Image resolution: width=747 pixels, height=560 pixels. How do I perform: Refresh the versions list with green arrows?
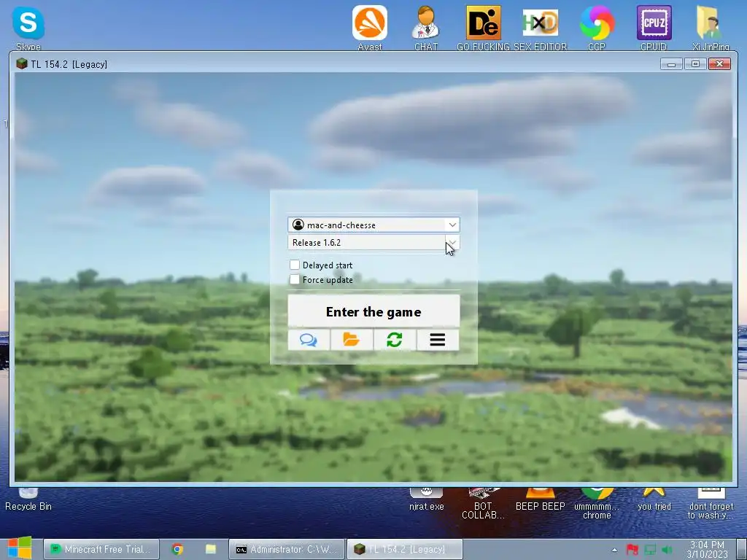click(x=395, y=340)
